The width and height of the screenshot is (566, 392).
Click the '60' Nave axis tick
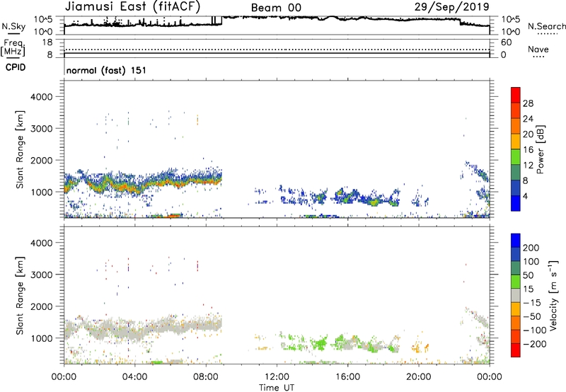point(506,42)
